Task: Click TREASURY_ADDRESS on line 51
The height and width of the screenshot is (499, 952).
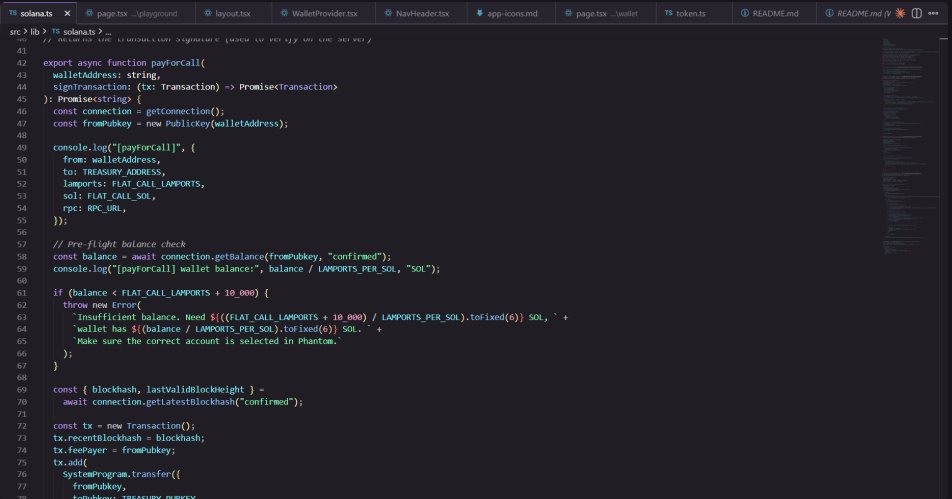Action: pos(121,172)
